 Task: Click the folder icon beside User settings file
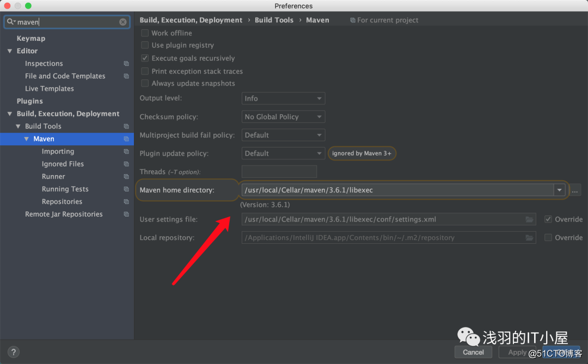(x=530, y=219)
